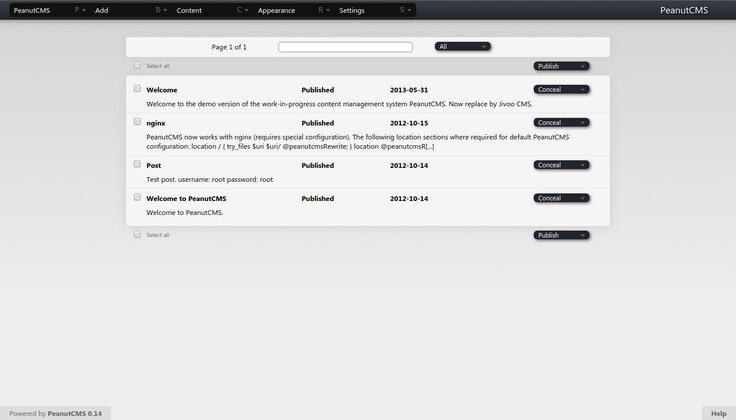Open the Appearance menu
The width and height of the screenshot is (736, 420).
coord(276,10)
